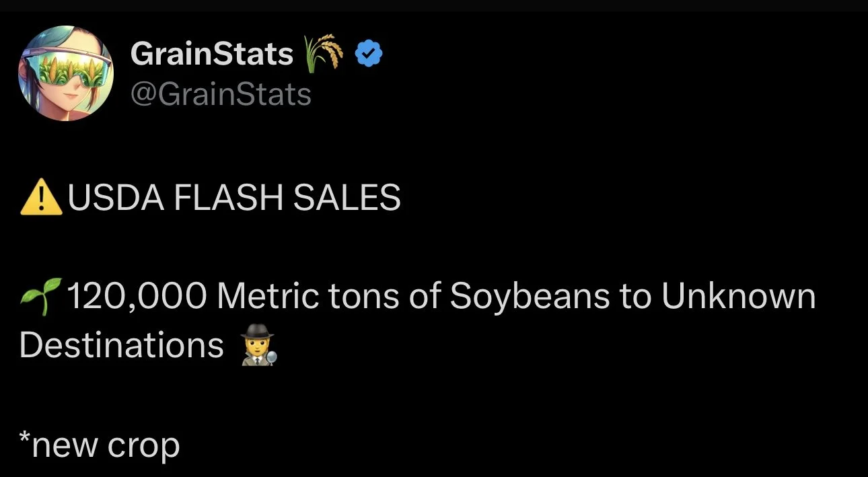
Task: Click the green seedling emoji
Action: (x=42, y=297)
